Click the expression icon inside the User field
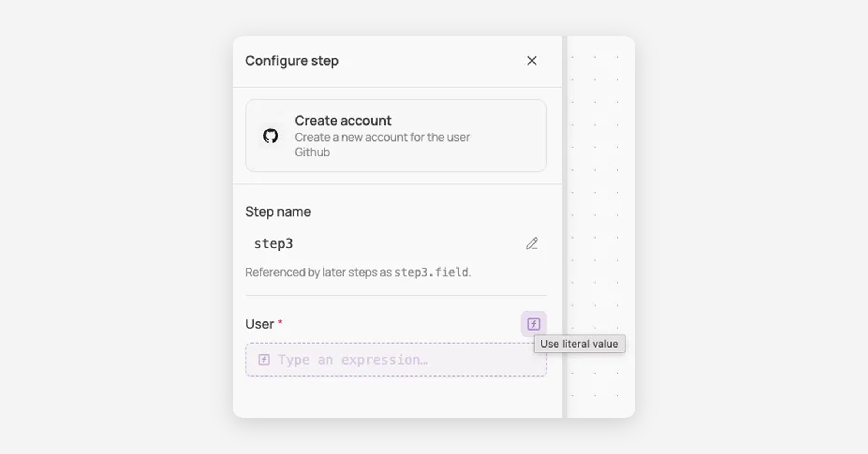Image resolution: width=868 pixels, height=454 pixels. pos(264,360)
